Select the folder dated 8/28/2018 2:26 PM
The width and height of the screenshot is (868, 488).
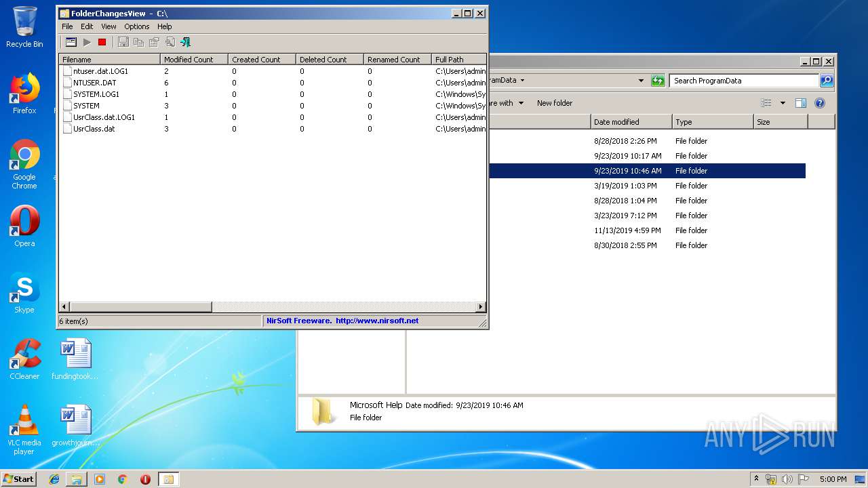tap(647, 141)
